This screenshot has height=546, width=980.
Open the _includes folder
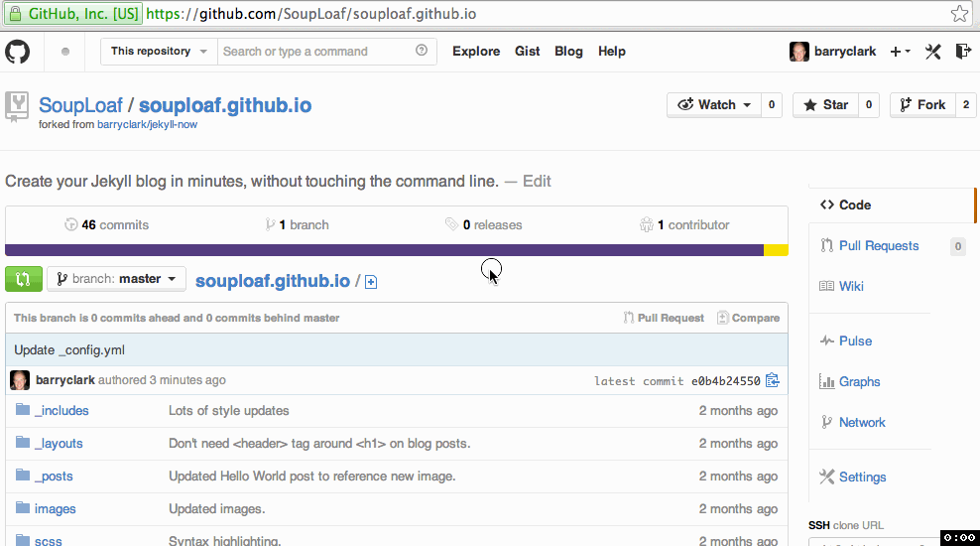[61, 410]
